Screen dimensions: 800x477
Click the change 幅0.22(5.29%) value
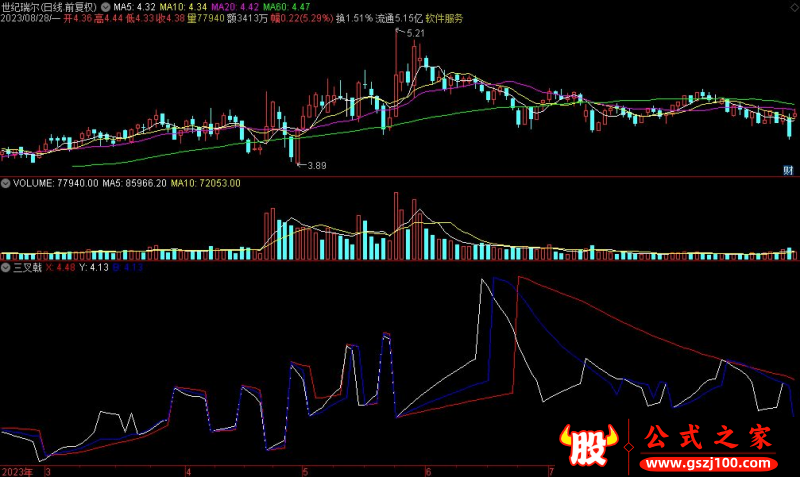[x=302, y=19]
